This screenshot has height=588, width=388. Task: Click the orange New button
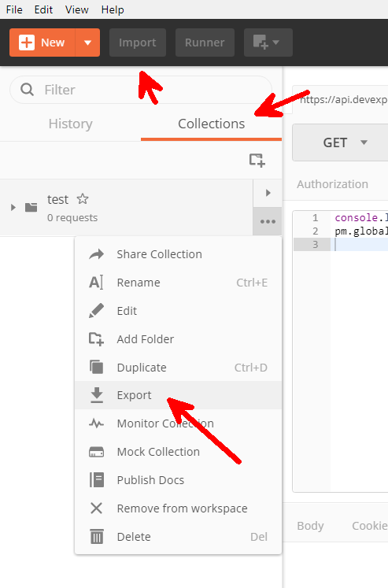(x=42, y=43)
